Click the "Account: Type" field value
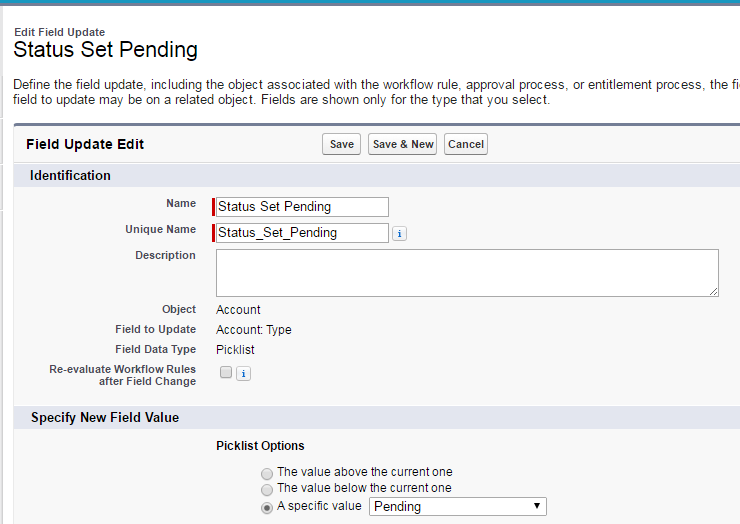Image resolution: width=740 pixels, height=524 pixels. [254, 330]
